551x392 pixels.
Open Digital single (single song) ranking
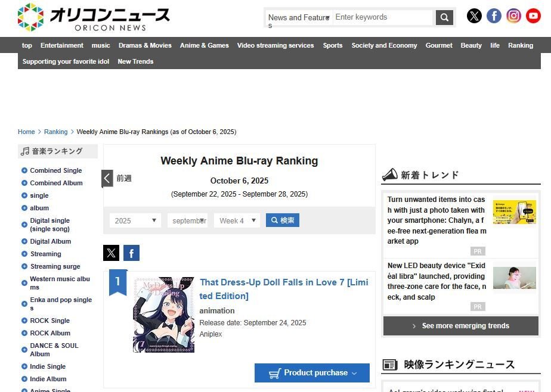[50, 225]
